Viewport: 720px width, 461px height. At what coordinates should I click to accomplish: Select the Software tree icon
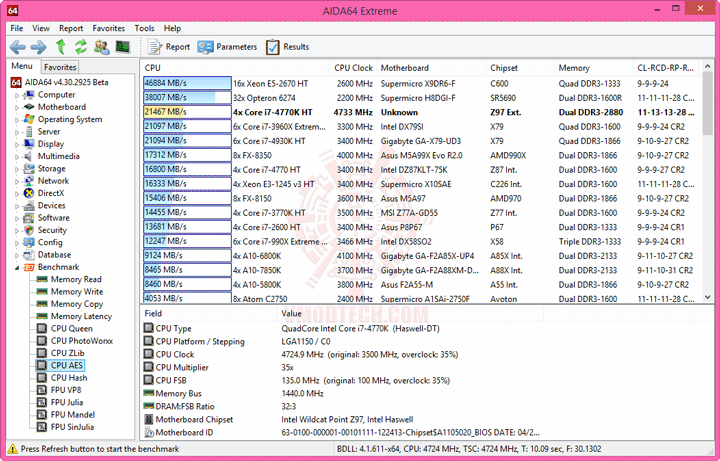click(x=29, y=218)
